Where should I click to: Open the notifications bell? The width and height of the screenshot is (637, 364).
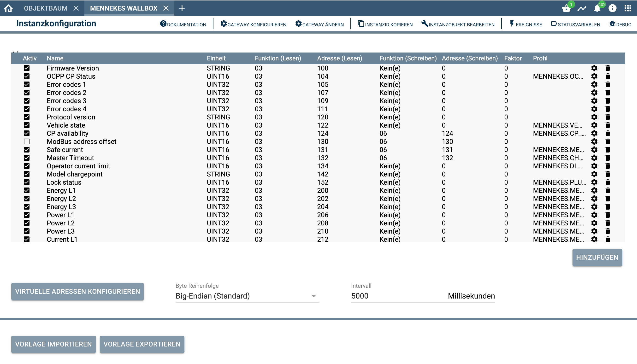[x=597, y=8]
